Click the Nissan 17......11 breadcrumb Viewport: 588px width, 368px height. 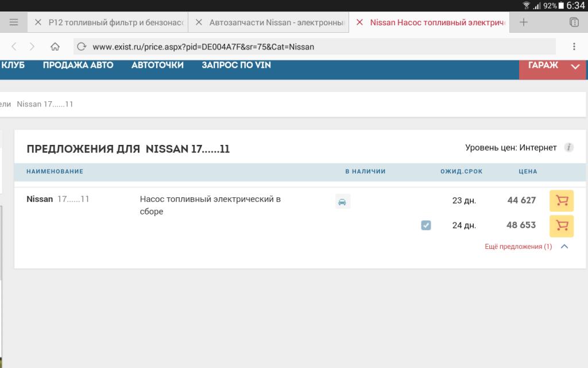[x=45, y=104]
